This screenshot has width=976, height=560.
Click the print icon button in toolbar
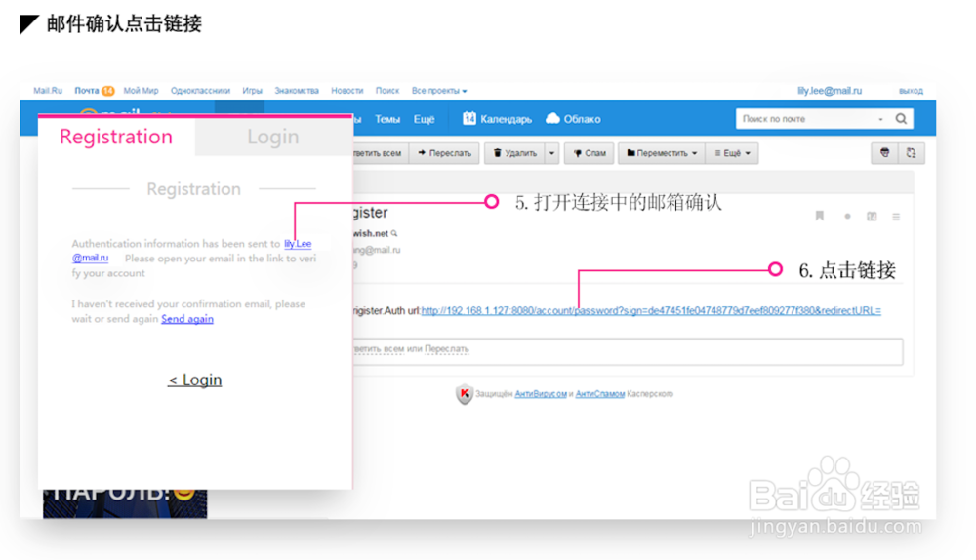click(x=884, y=153)
